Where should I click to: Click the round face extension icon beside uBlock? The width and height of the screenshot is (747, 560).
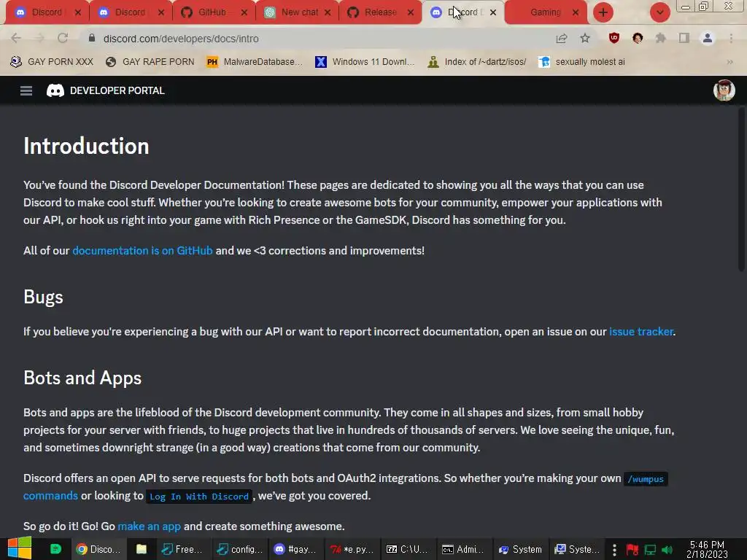coord(638,38)
